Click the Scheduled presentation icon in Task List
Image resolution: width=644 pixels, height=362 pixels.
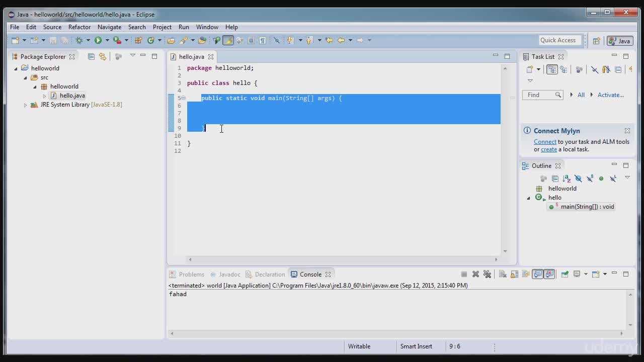click(x=563, y=69)
